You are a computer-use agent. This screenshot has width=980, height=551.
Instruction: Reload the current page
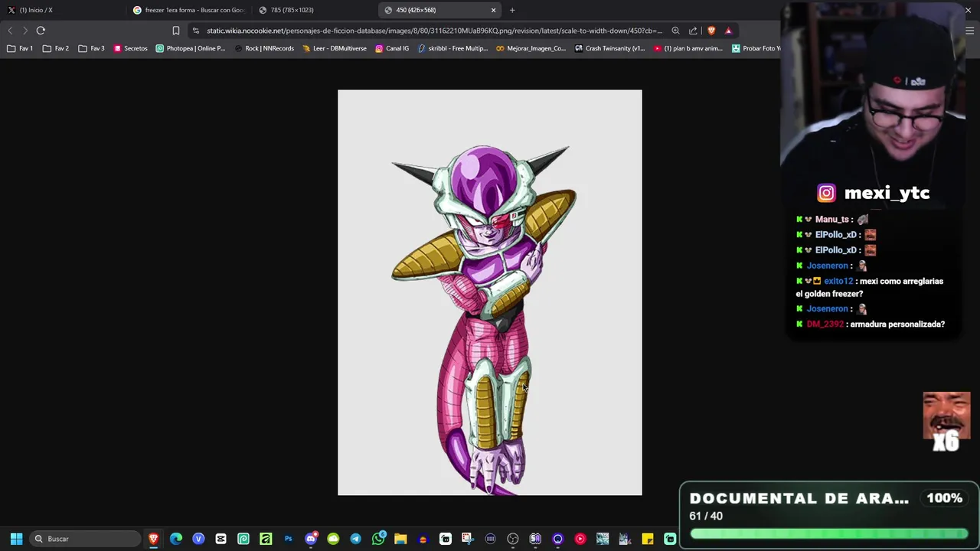click(41, 31)
